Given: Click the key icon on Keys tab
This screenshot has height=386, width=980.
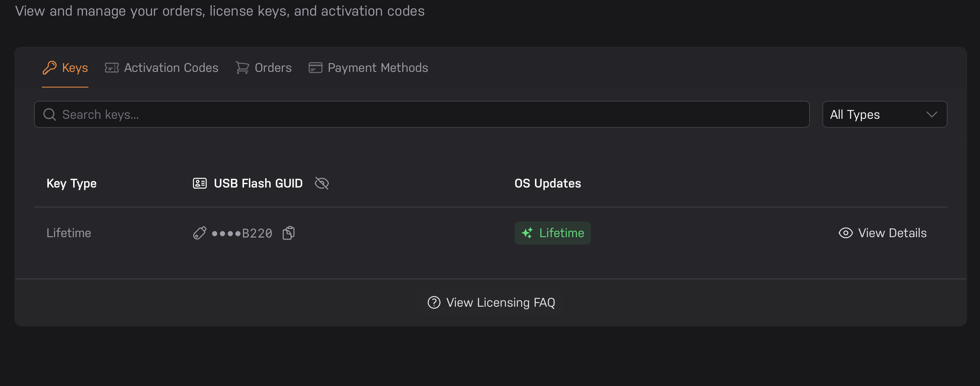Looking at the screenshot, I should coord(50,68).
